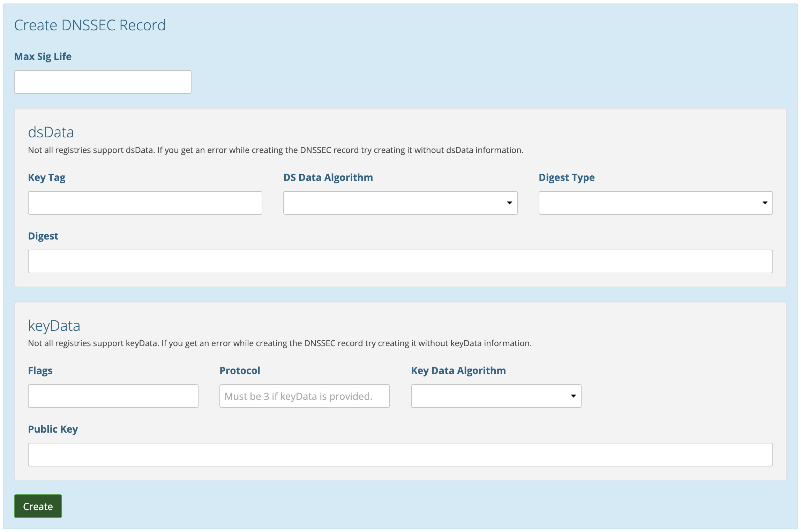This screenshot has height=532, width=801.
Task: Click the Key Tag label
Action: [46, 177]
